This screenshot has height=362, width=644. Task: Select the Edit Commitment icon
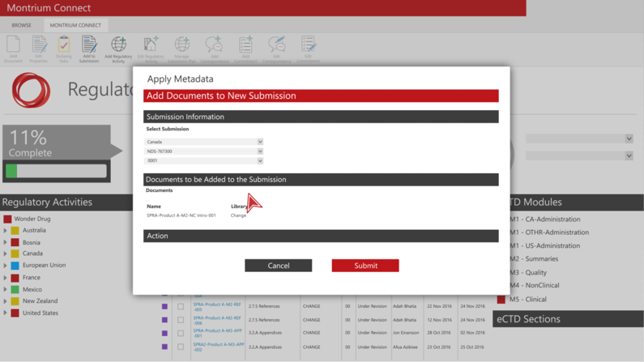click(x=308, y=45)
